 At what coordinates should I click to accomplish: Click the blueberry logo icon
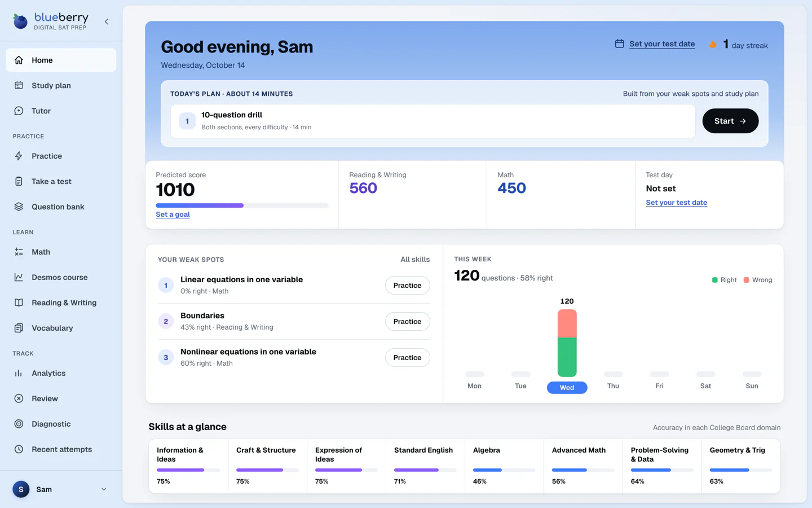pos(20,21)
